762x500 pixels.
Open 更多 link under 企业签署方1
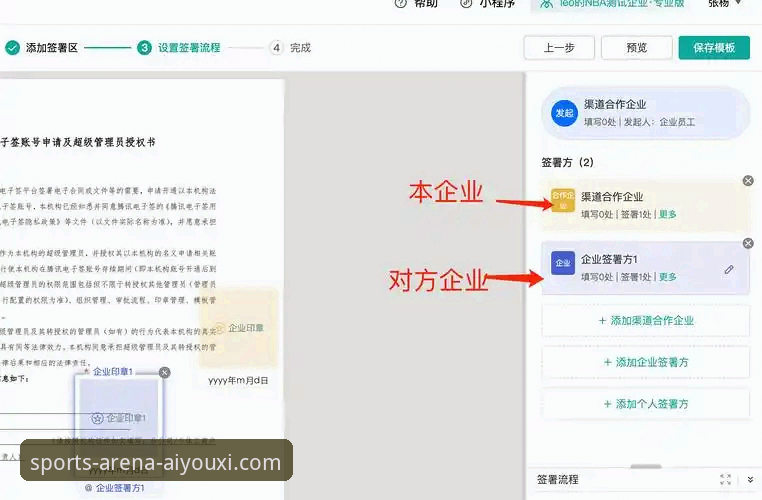[667, 277]
